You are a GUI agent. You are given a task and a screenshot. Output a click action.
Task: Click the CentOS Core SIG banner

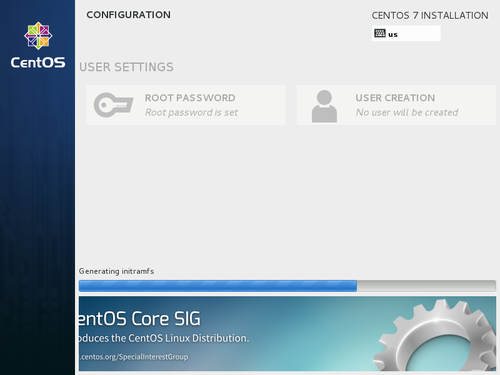tap(287, 333)
